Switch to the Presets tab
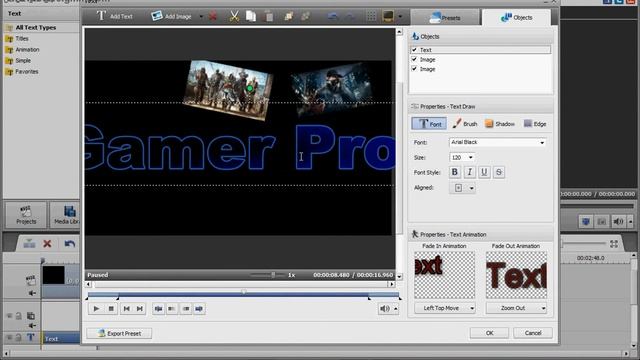Screen dimensions: 640x360 445,18
